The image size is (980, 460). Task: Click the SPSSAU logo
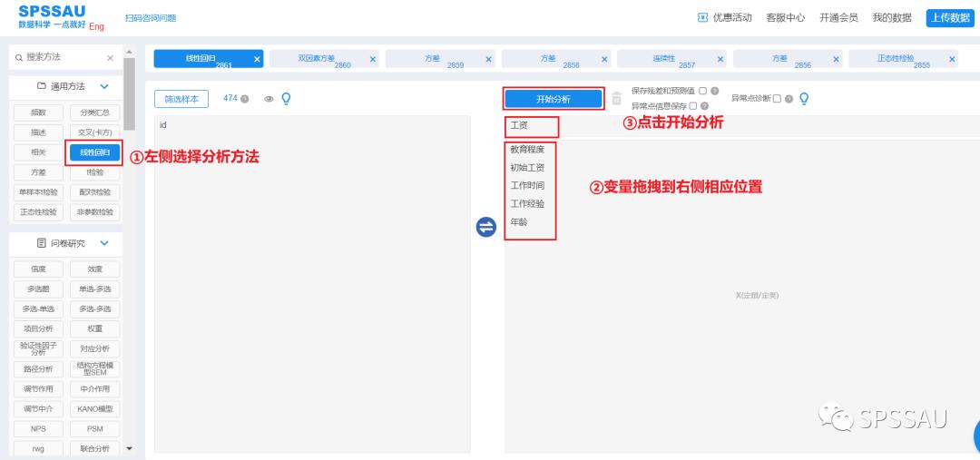click(52, 17)
